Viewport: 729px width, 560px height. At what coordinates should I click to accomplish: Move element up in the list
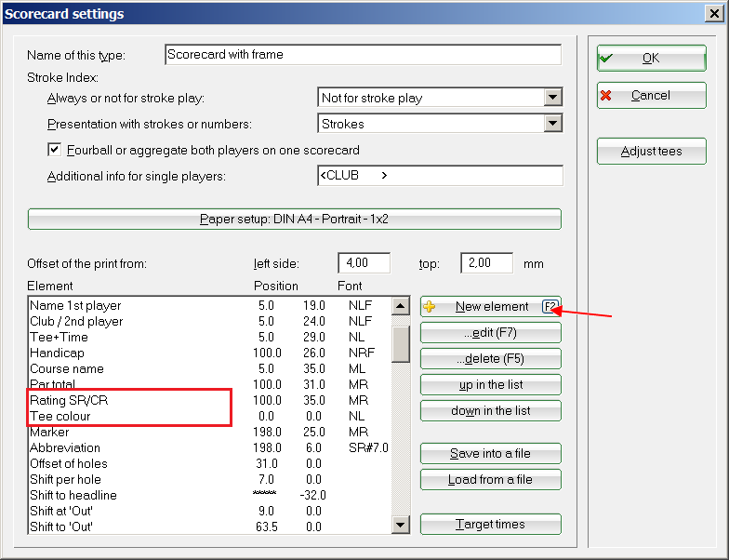(x=490, y=384)
